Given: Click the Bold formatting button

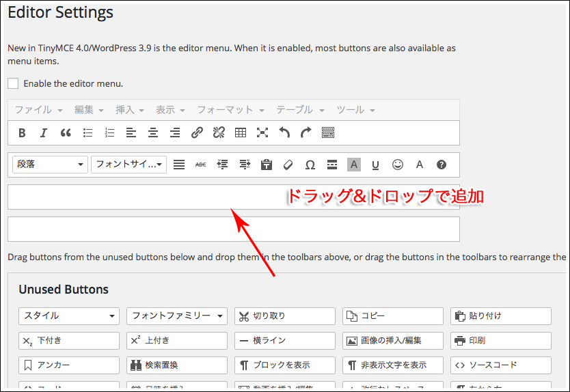Looking at the screenshot, I should coord(22,133).
